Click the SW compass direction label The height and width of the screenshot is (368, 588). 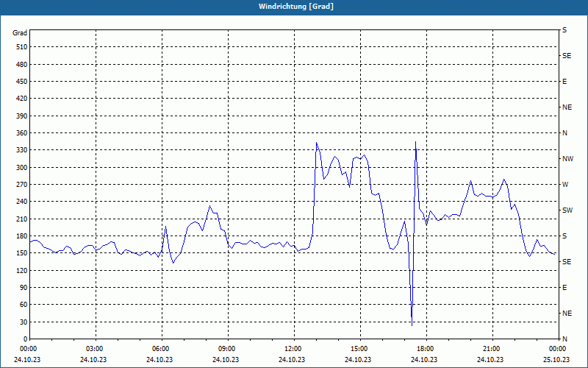pos(567,210)
